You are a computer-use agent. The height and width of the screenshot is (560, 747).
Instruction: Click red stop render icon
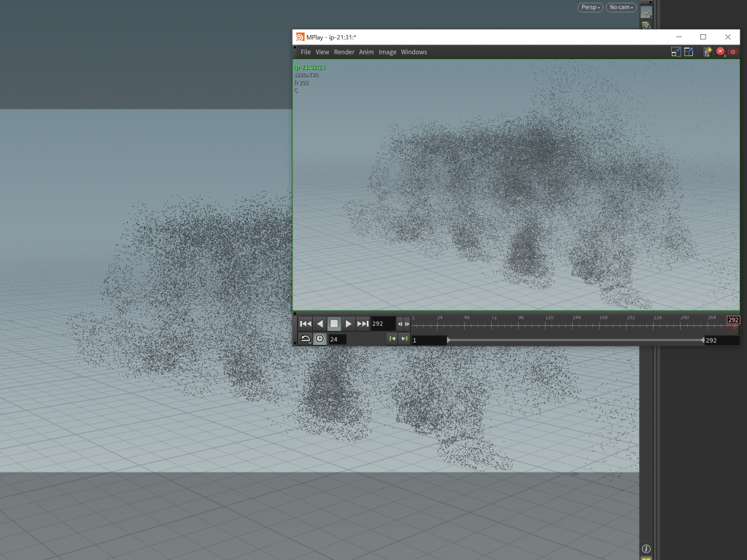click(720, 52)
